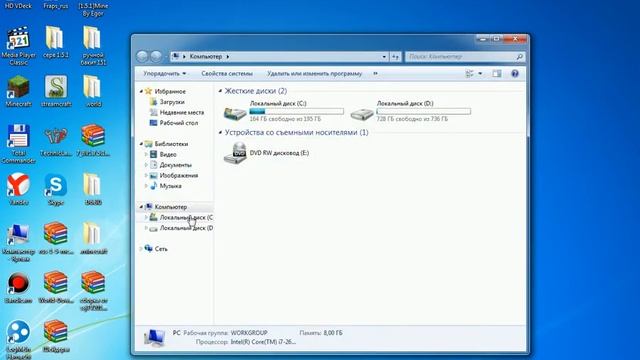The width and height of the screenshot is (640, 360).
Task: Click the WORKGROUP text in details pane
Action: tap(249, 333)
